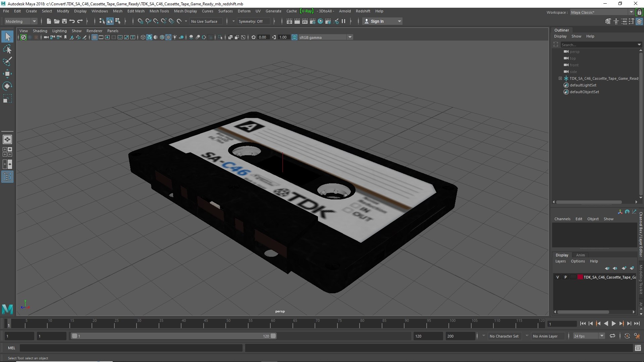This screenshot has width=644, height=362.
Task: Expand the TDK_SA_C46 node in Outliner
Action: pos(560,78)
